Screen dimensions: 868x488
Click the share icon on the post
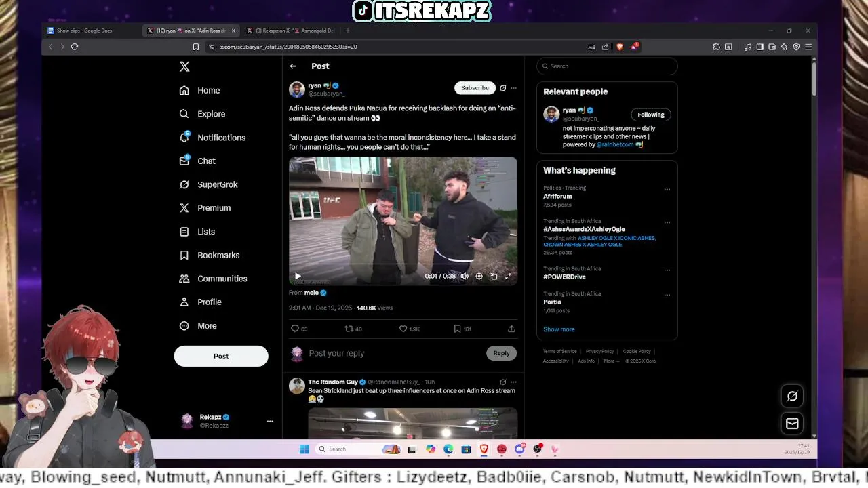(x=511, y=329)
